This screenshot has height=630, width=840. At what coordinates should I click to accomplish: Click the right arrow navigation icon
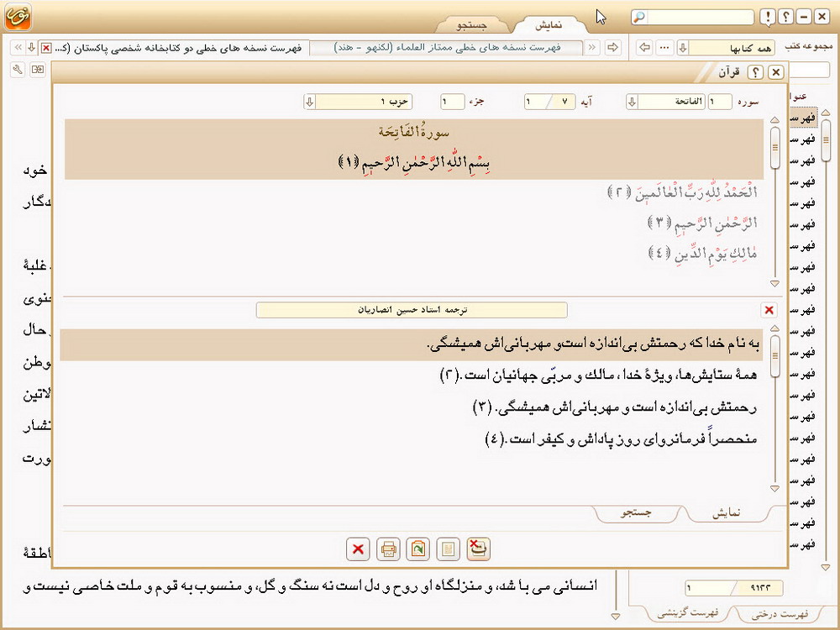tap(612, 47)
